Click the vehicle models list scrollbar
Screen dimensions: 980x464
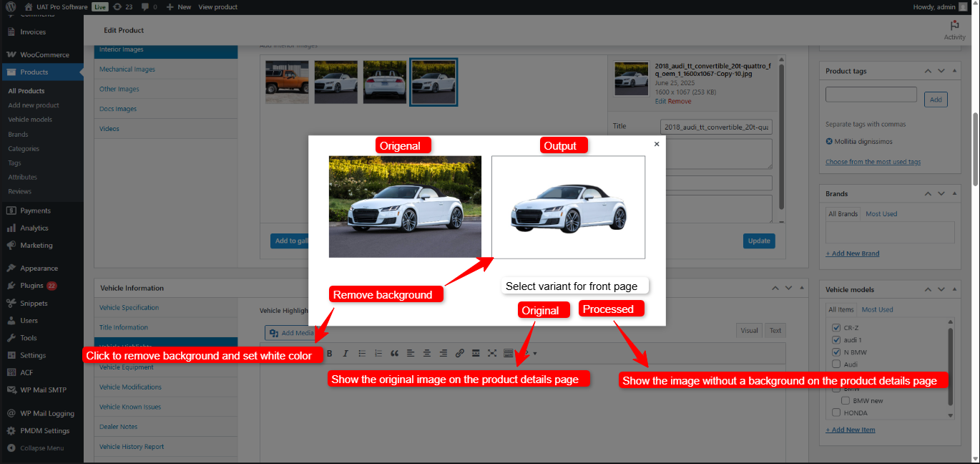(951, 369)
